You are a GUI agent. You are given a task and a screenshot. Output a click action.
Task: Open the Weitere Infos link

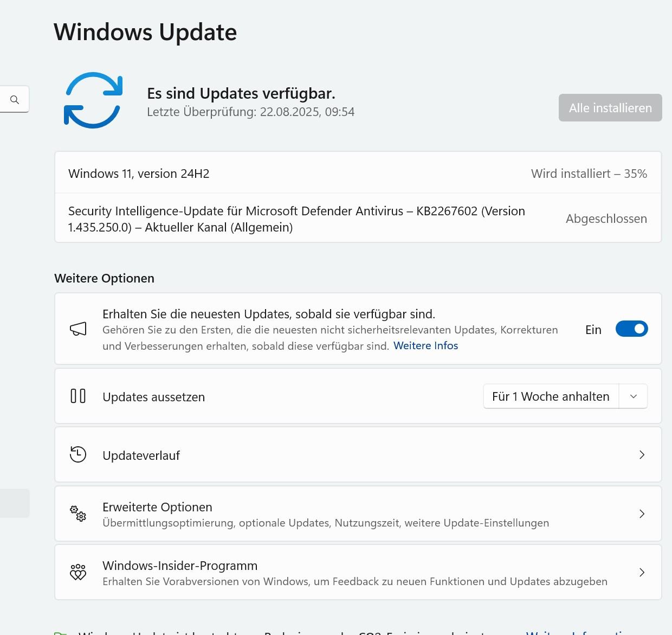(x=425, y=345)
